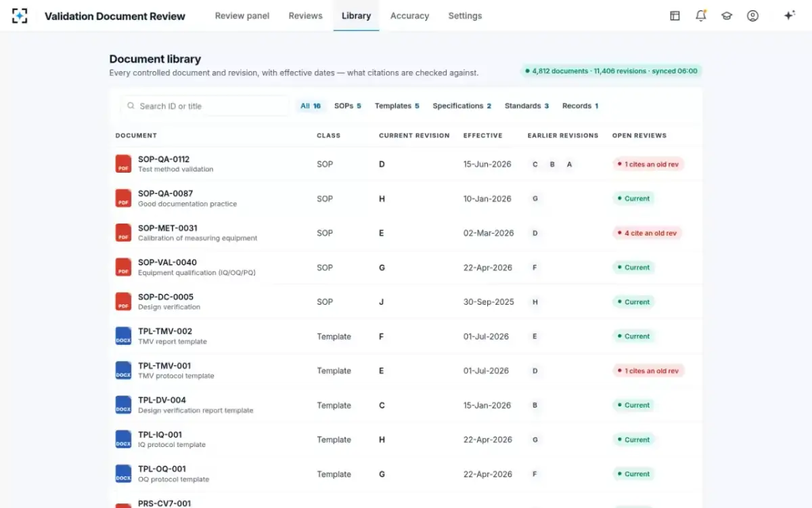
Task: Click the PDF icon for SOP-QA-0087
Action: coord(123,198)
